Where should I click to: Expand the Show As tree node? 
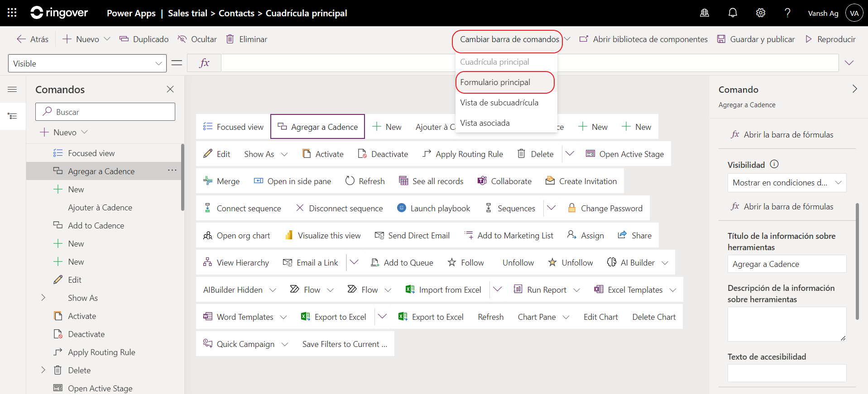click(43, 298)
